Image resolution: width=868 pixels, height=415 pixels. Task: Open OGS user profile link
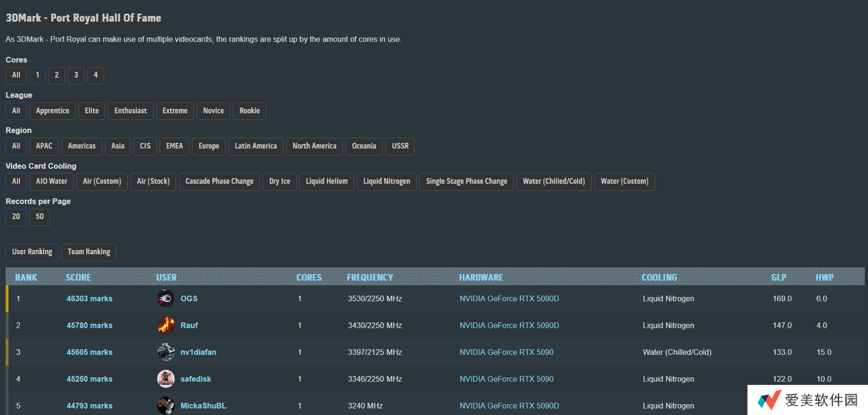click(189, 299)
